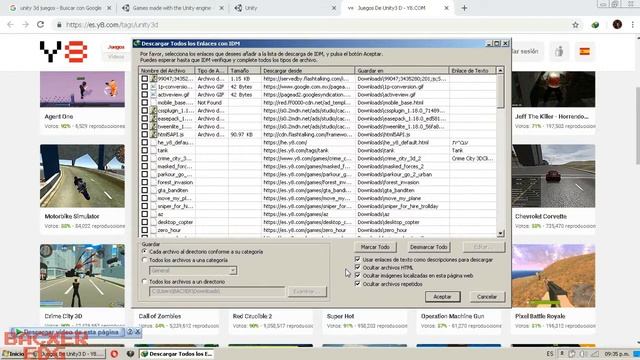The width and height of the screenshot is (640, 360).
Task: Click the IDM icon in the dialog title bar
Action: point(137,43)
